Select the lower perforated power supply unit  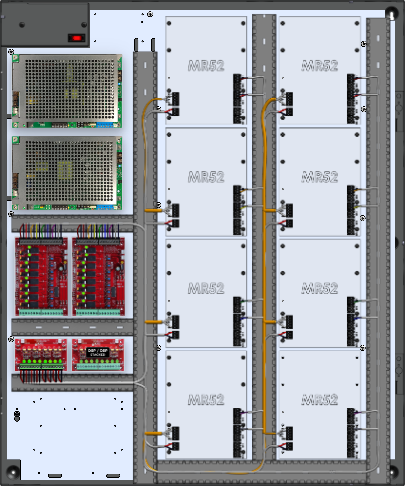(x=67, y=173)
